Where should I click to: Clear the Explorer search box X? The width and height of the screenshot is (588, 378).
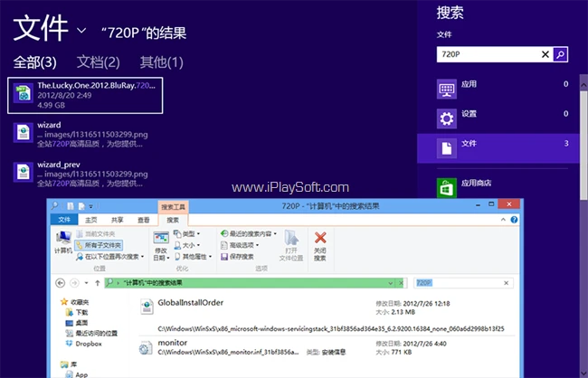click(x=507, y=283)
